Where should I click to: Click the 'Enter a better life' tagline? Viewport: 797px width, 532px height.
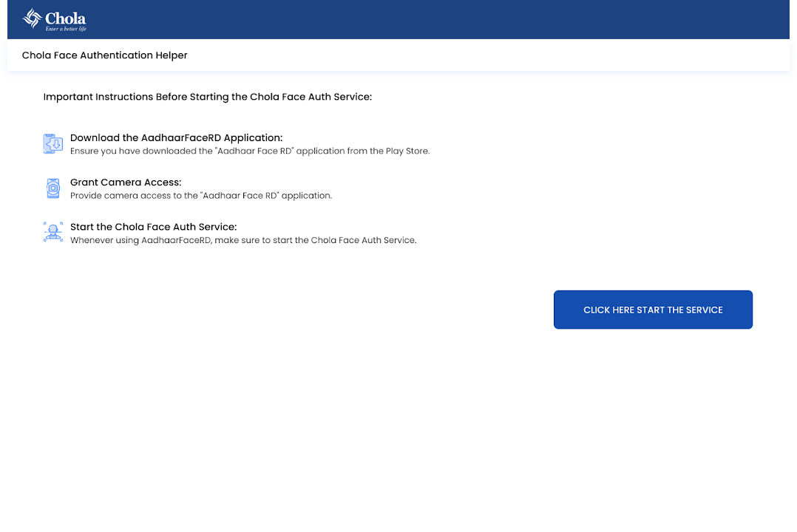point(66,30)
